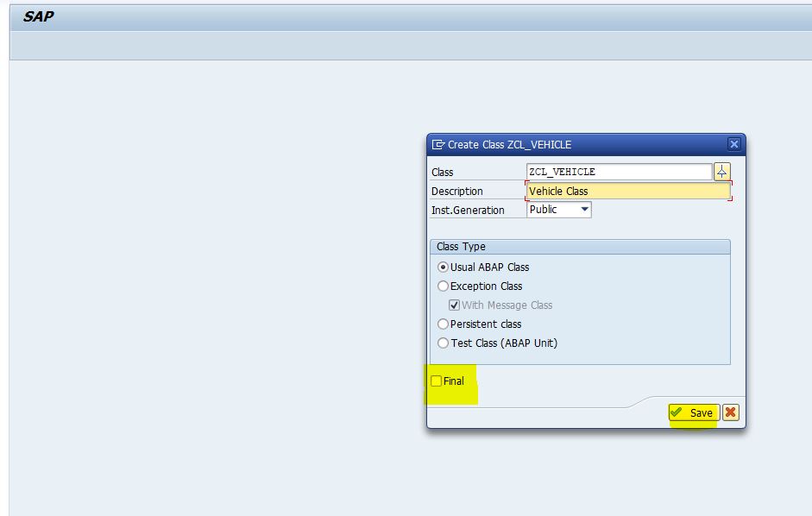Viewport: 812px width, 516px height.
Task: Click the icon button beside the Class field
Action: point(722,172)
